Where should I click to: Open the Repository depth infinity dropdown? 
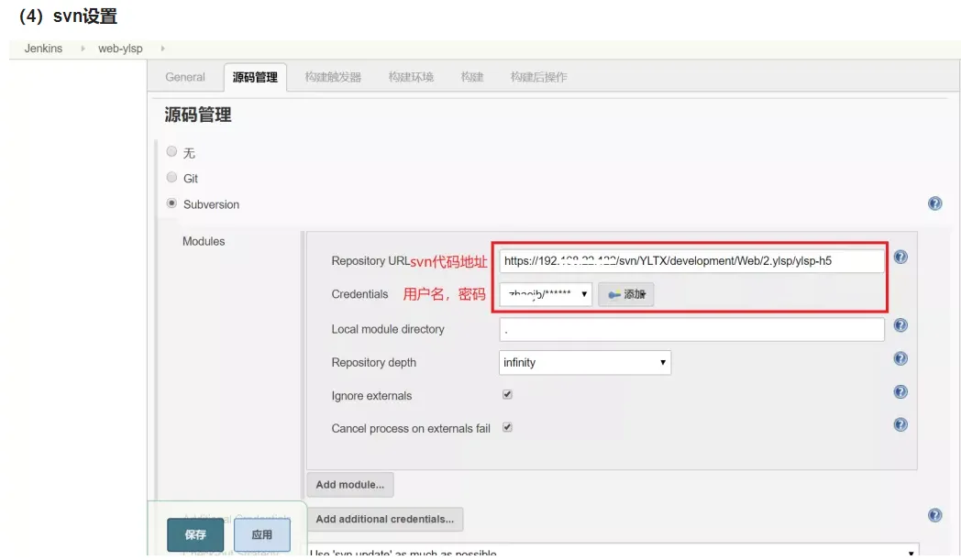[585, 363]
